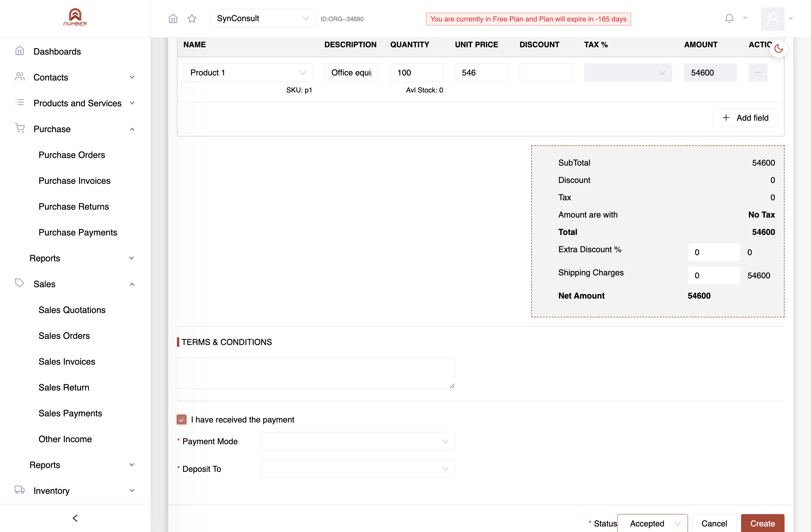Click the Dashboards home icon in sidebar
The image size is (811, 532).
pyautogui.click(x=20, y=51)
